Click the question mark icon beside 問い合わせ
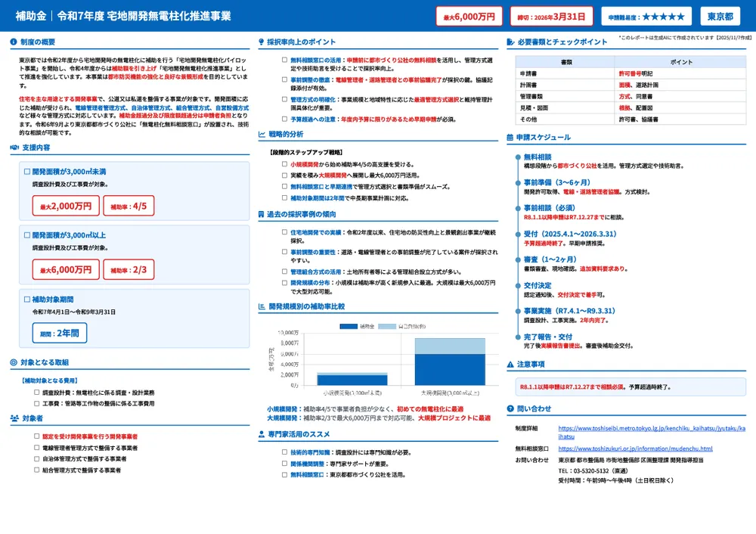Screen dimensions: 756x534 pyautogui.click(x=510, y=408)
